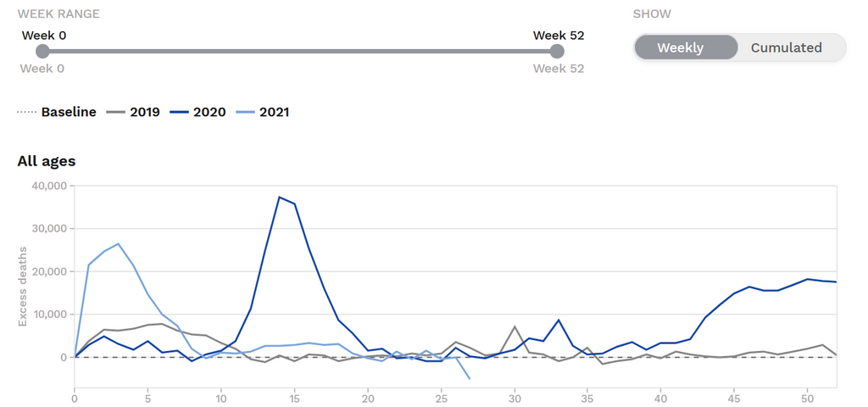
Task: Click the 40,000 y-axis label
Action: (x=49, y=186)
